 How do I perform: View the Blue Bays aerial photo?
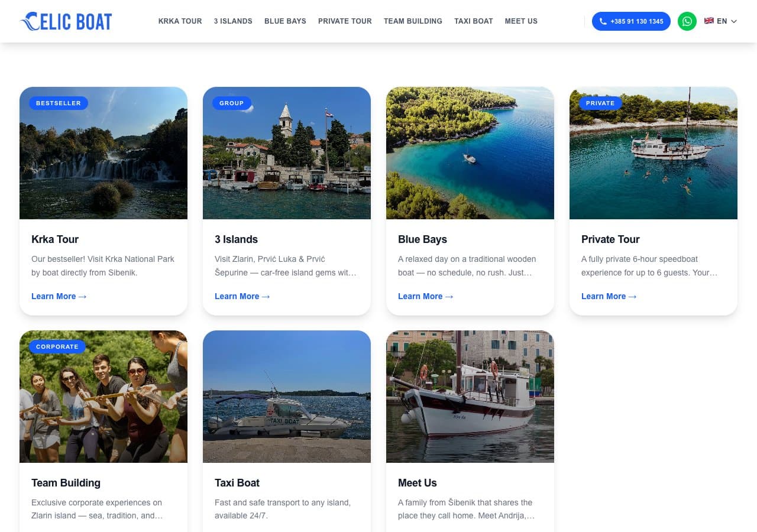pos(470,153)
